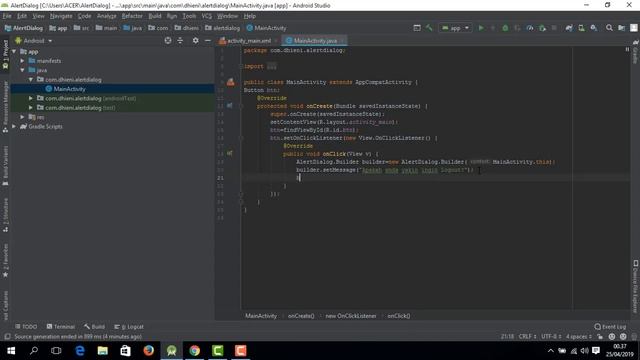Open the VCS menu

tap(207, 16)
